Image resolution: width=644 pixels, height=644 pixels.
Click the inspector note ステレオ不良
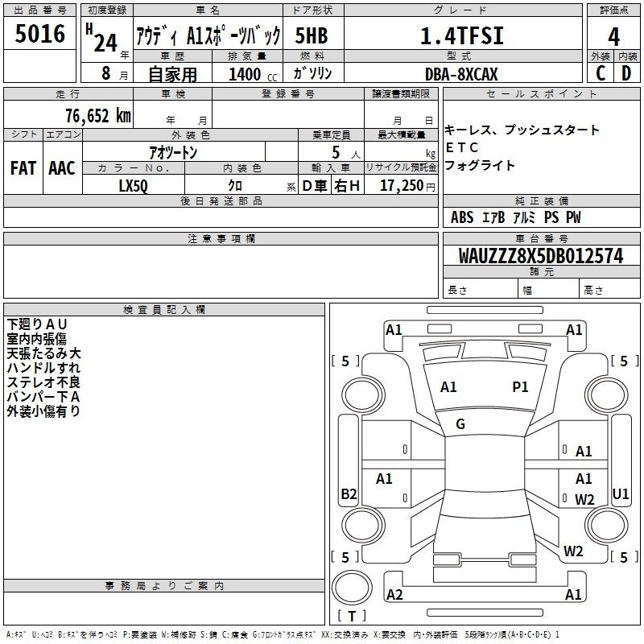click(x=43, y=382)
